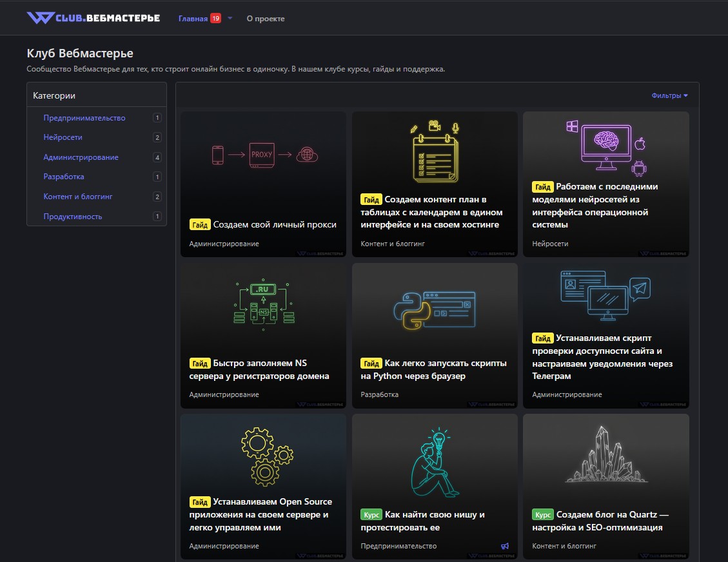The height and width of the screenshot is (562, 728).
Task: Click the green NS server diagram icon
Action: pos(263,306)
